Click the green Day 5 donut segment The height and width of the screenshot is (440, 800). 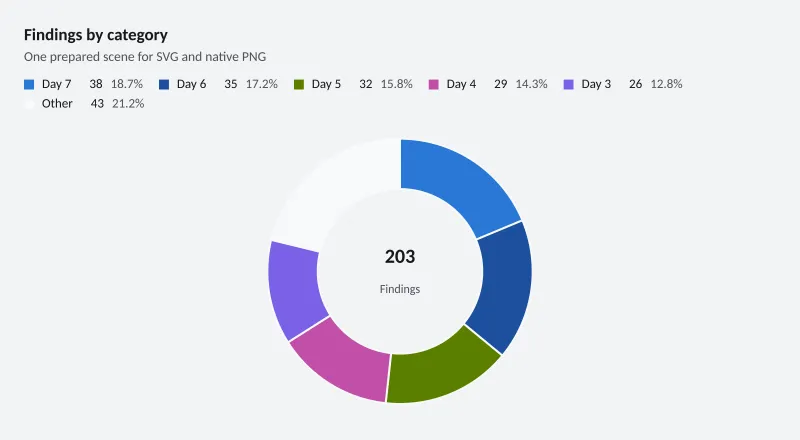(443, 370)
